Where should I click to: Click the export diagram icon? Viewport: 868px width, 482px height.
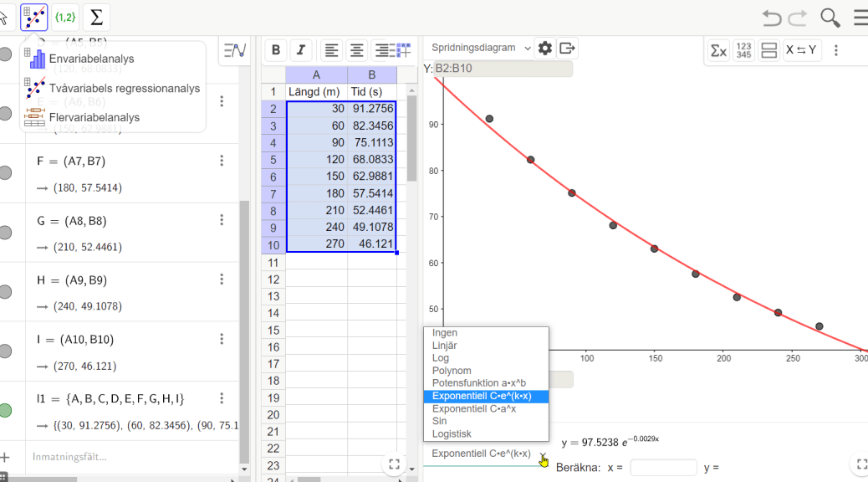pos(568,49)
